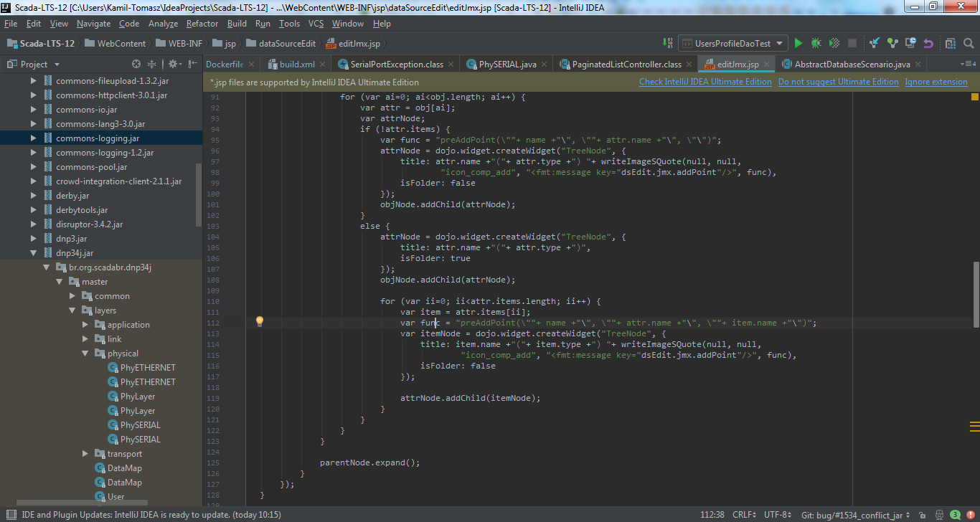The height and width of the screenshot is (522, 980).
Task: Click Check IntelliJ IDEA Ultimate Edition link
Action: click(705, 82)
